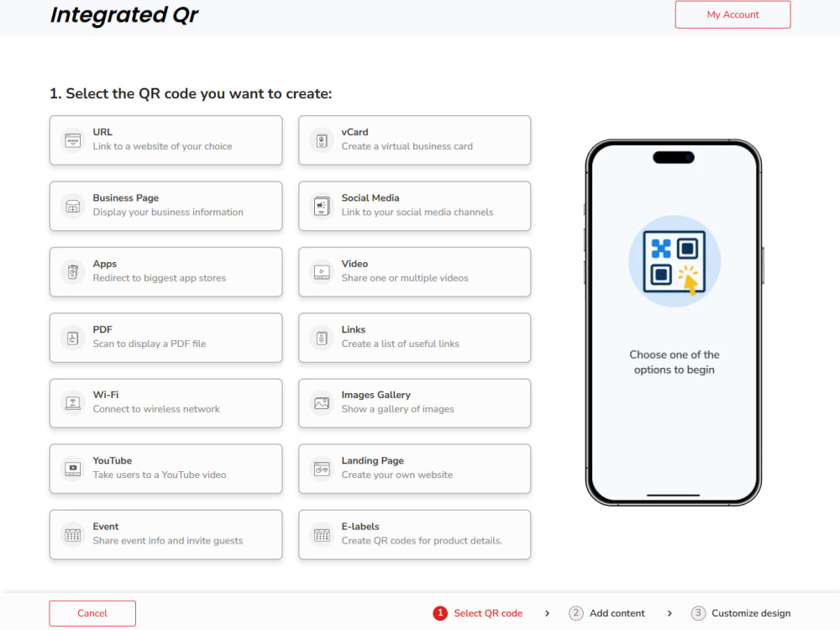Click the Social Media megaphone icon

pyautogui.click(x=322, y=207)
